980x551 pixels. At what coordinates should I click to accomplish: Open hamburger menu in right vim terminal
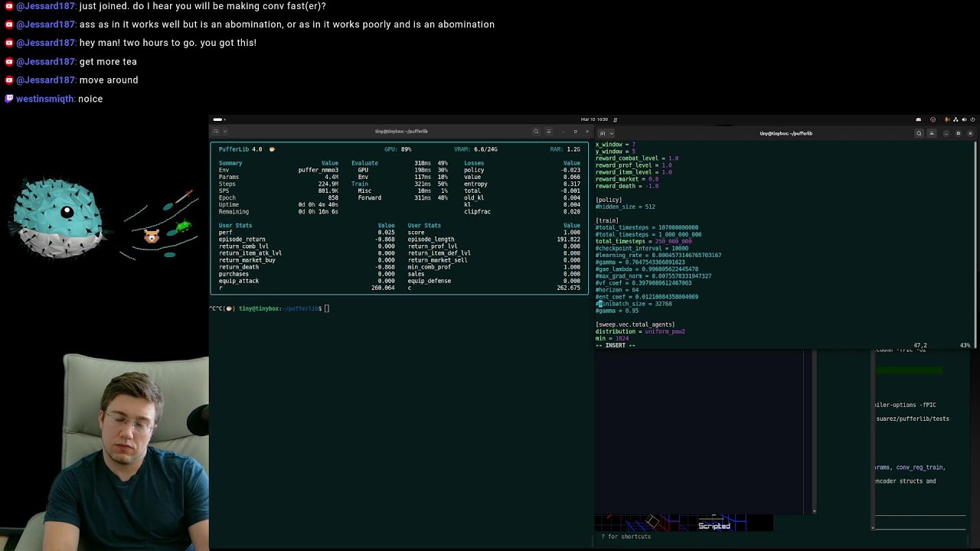point(932,133)
